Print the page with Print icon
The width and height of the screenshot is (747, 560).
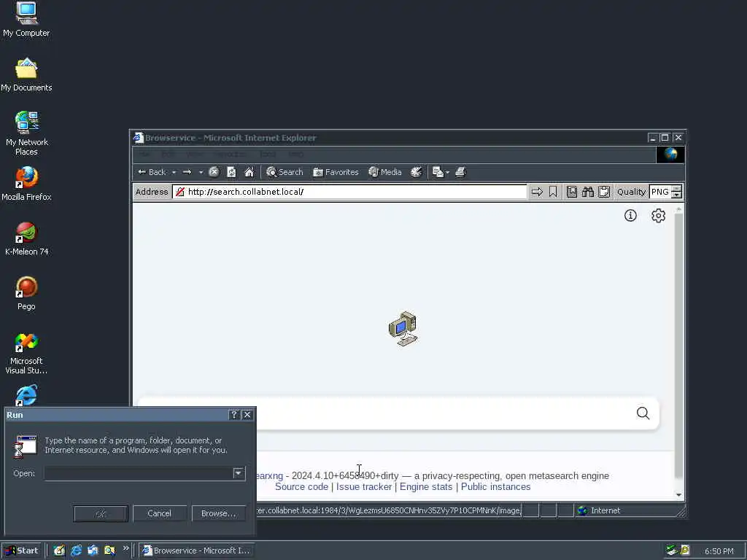tap(460, 172)
